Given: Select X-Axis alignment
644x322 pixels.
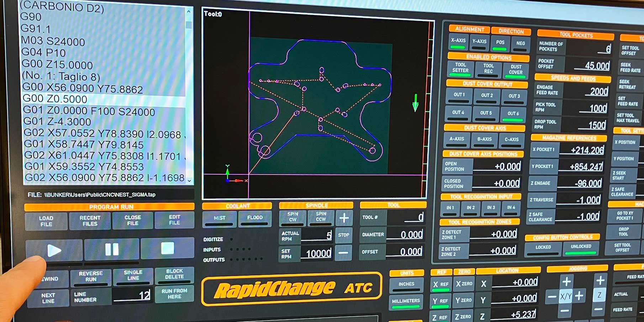Looking at the screenshot, I should pyautogui.click(x=458, y=41).
